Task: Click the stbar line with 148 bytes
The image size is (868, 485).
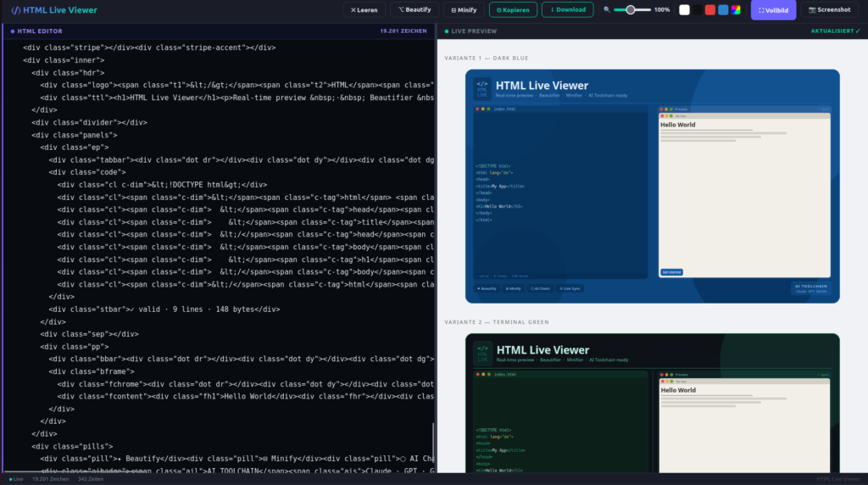Action: coord(164,309)
